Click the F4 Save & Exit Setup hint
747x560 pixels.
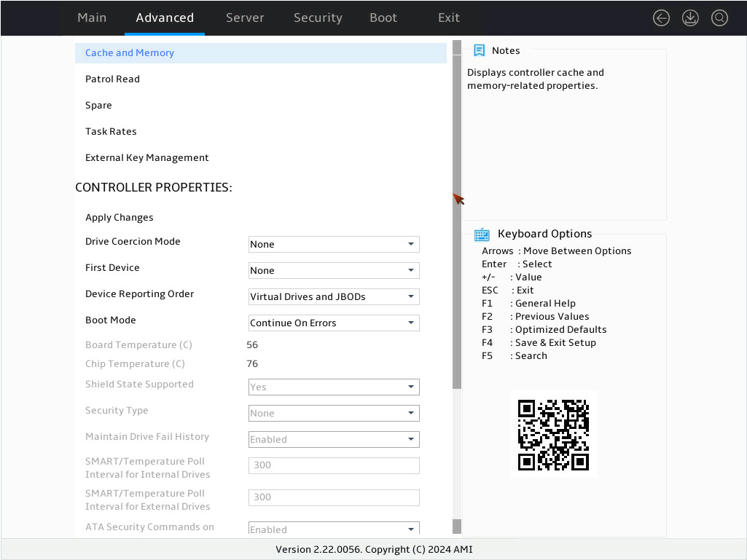[x=539, y=342]
